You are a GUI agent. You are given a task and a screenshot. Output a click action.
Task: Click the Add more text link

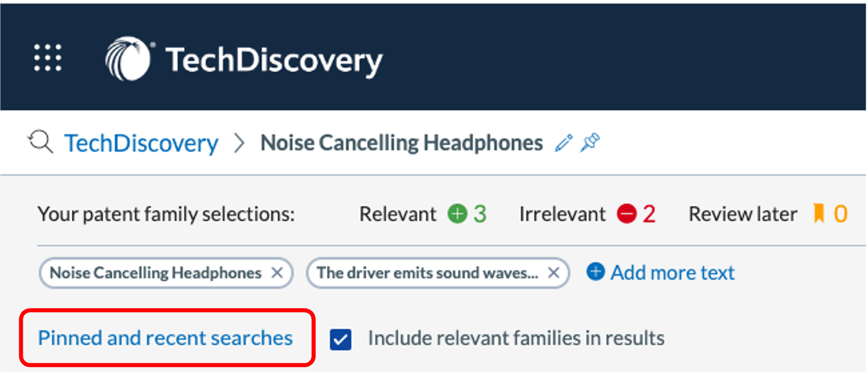[673, 272]
